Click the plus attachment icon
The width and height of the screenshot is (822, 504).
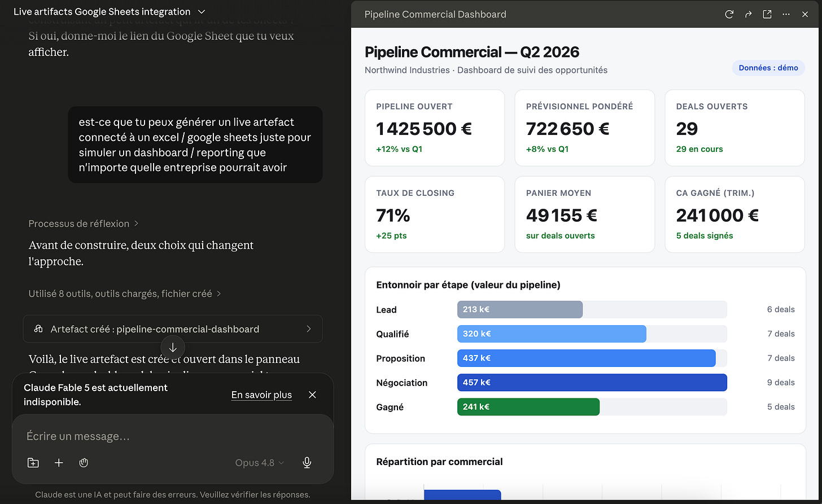pos(59,463)
